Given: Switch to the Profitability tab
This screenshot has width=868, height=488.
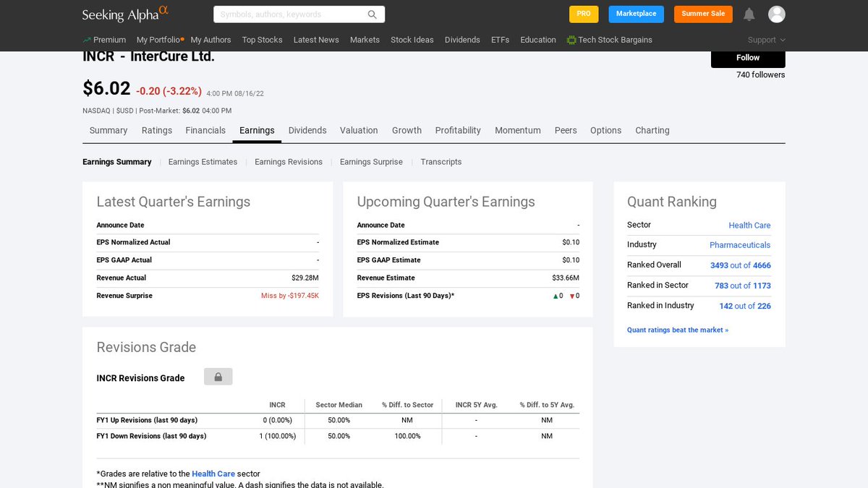Looking at the screenshot, I should 458,130.
